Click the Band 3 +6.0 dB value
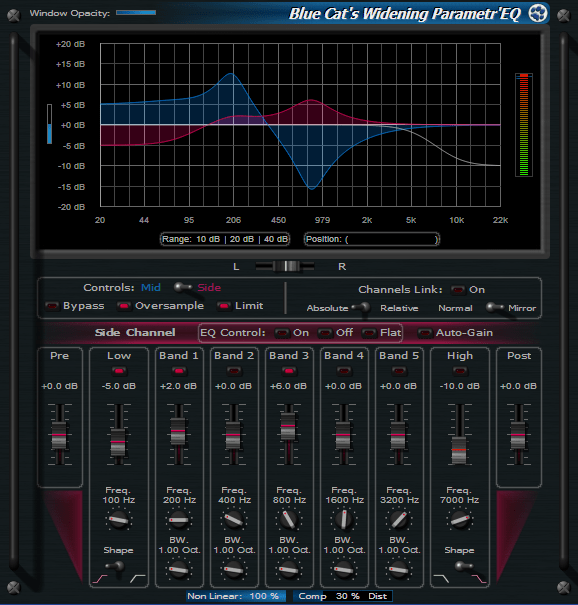578x605 pixels. [288, 386]
